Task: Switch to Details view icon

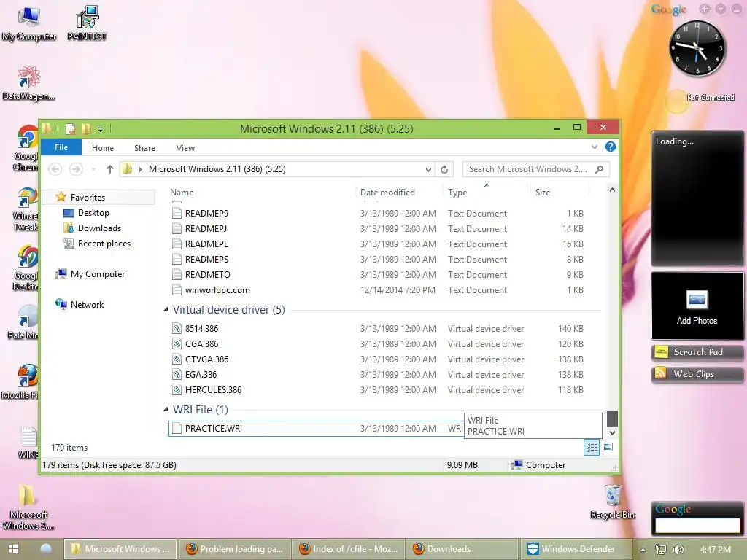Action: click(592, 447)
